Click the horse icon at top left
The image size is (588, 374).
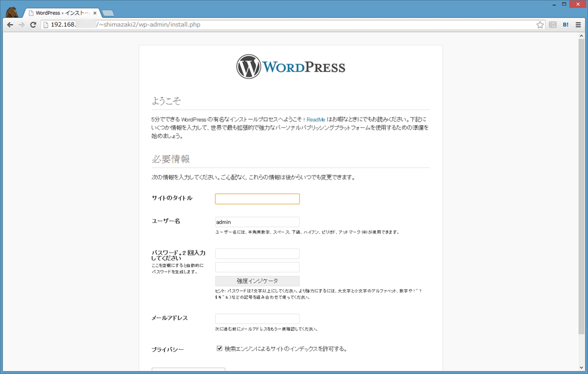click(x=11, y=12)
